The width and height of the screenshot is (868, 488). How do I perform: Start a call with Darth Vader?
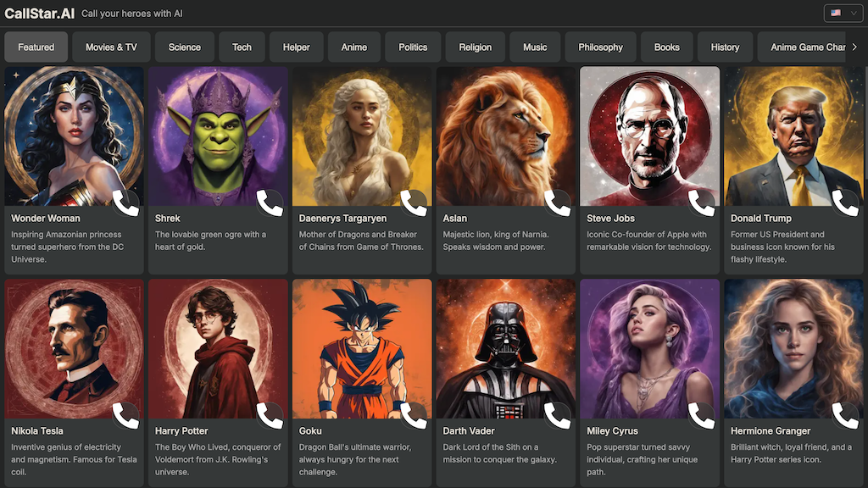pos(558,415)
